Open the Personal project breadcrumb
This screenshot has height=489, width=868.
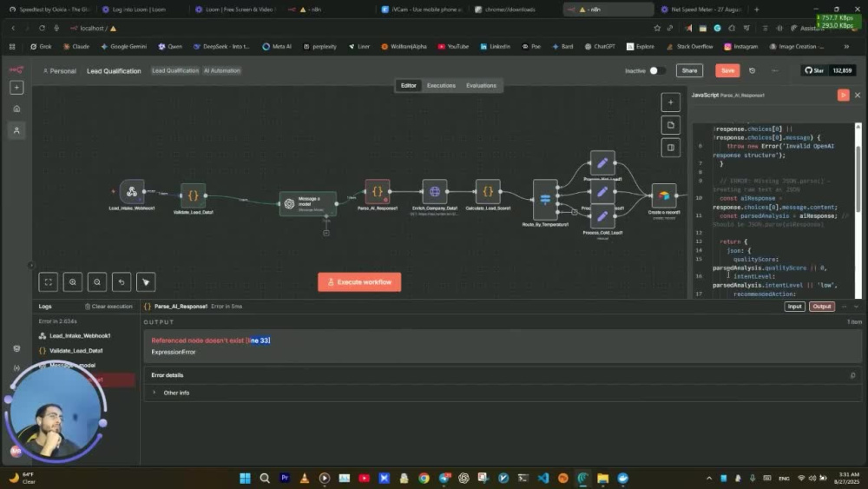59,71
